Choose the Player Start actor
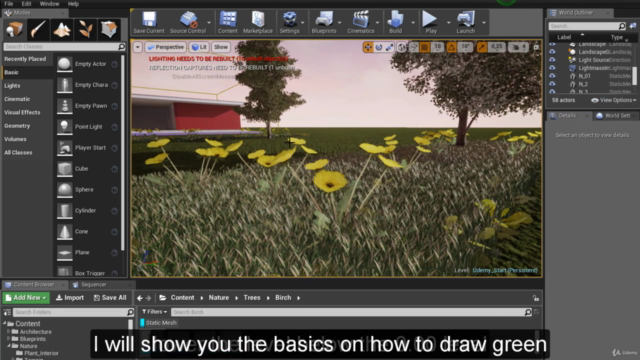This screenshot has height=360, width=640. (87, 148)
